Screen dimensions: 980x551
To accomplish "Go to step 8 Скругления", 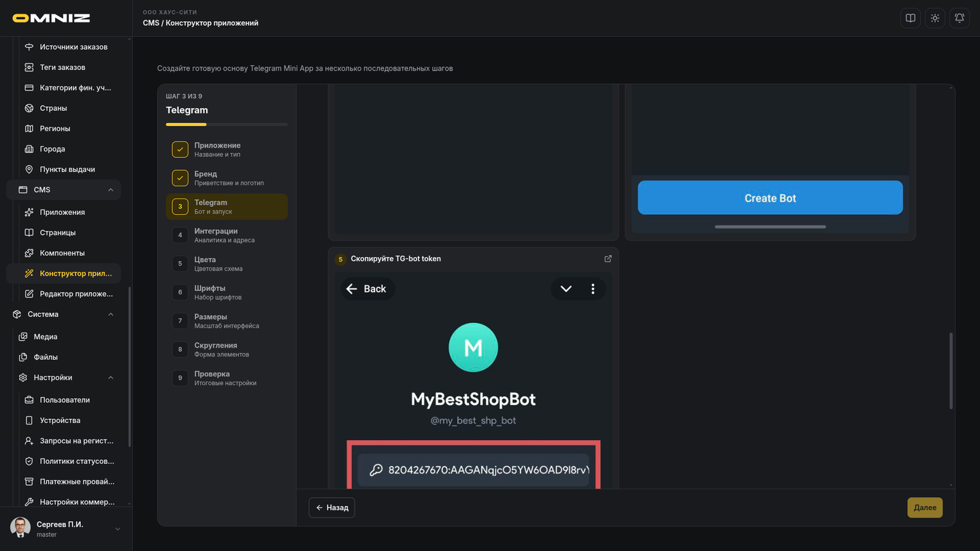I will click(227, 350).
